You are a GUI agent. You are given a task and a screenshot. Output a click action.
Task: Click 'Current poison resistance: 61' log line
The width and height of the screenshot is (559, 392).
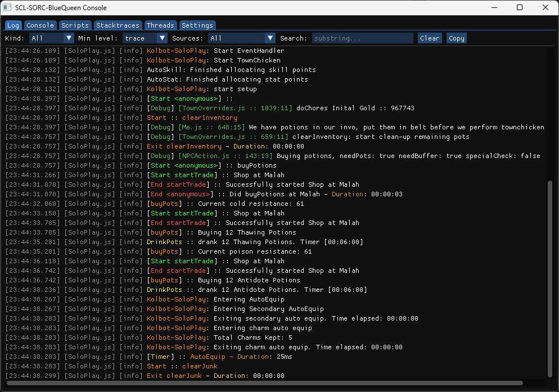(x=159, y=252)
